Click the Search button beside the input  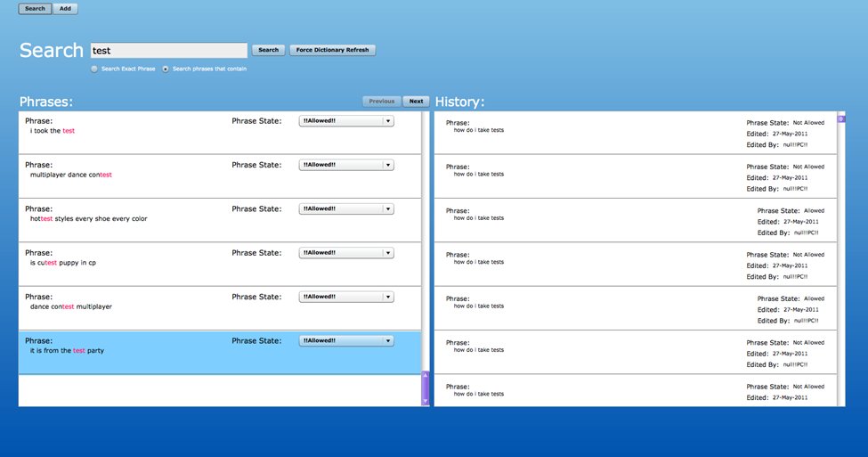pyautogui.click(x=269, y=50)
